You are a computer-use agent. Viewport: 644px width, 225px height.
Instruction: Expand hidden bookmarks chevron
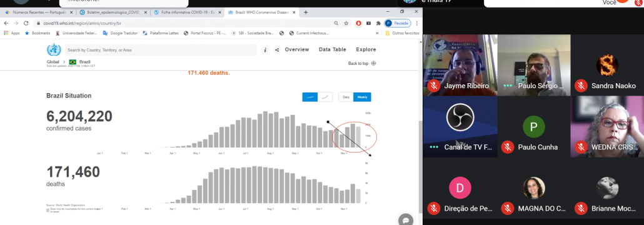[x=377, y=33]
